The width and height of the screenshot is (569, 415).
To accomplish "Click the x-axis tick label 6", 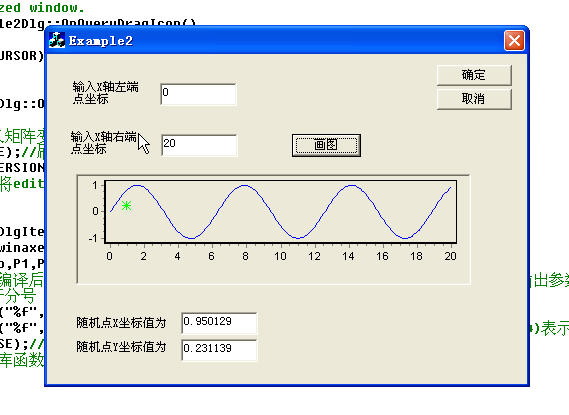I will [x=212, y=256].
